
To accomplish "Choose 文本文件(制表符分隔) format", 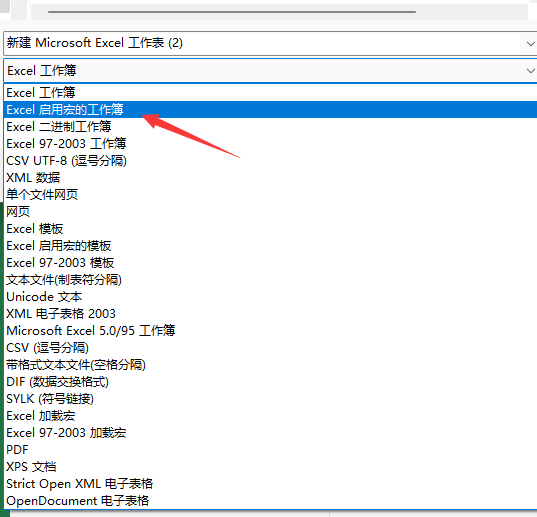I will (271, 280).
